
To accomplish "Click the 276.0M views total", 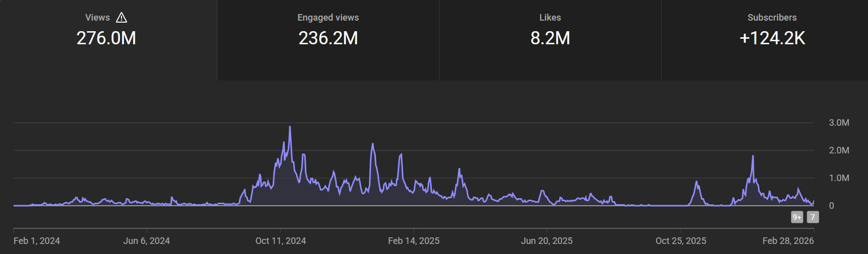I will (106, 38).
